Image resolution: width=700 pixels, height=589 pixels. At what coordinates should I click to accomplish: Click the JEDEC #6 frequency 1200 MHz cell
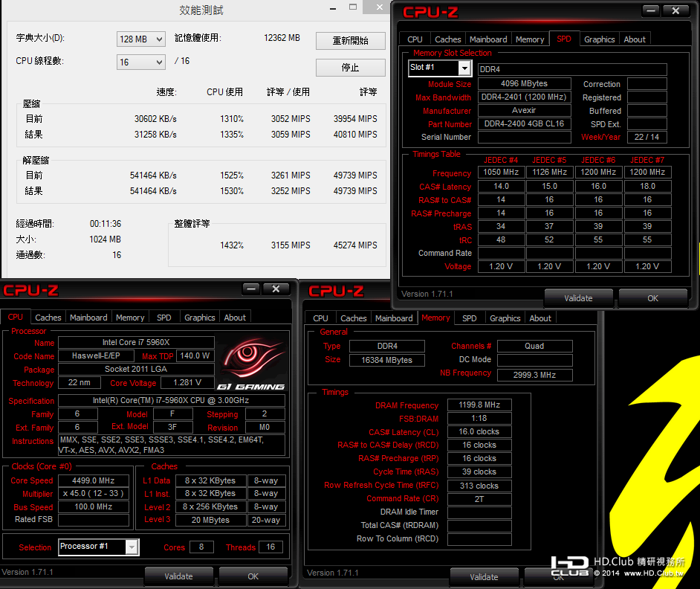click(598, 172)
